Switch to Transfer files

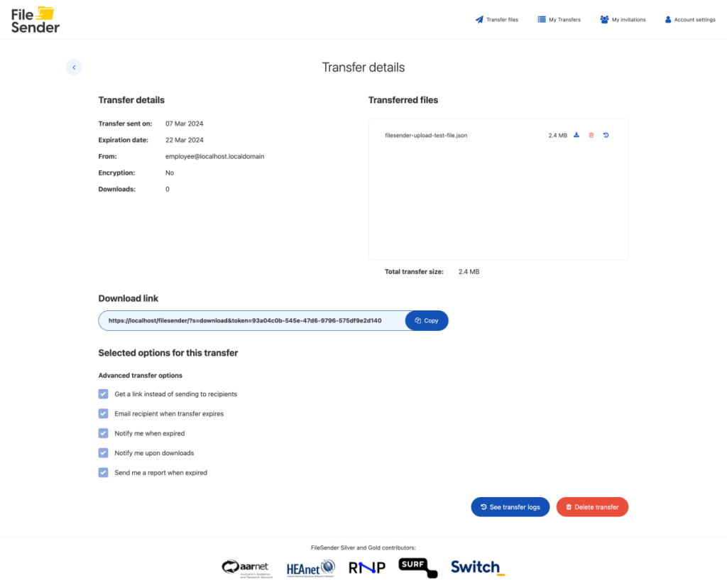click(x=497, y=19)
